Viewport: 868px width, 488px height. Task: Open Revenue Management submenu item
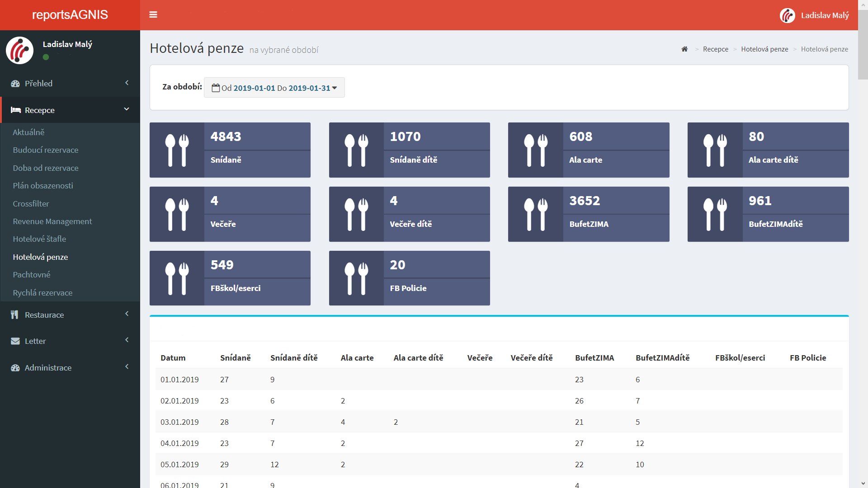52,221
